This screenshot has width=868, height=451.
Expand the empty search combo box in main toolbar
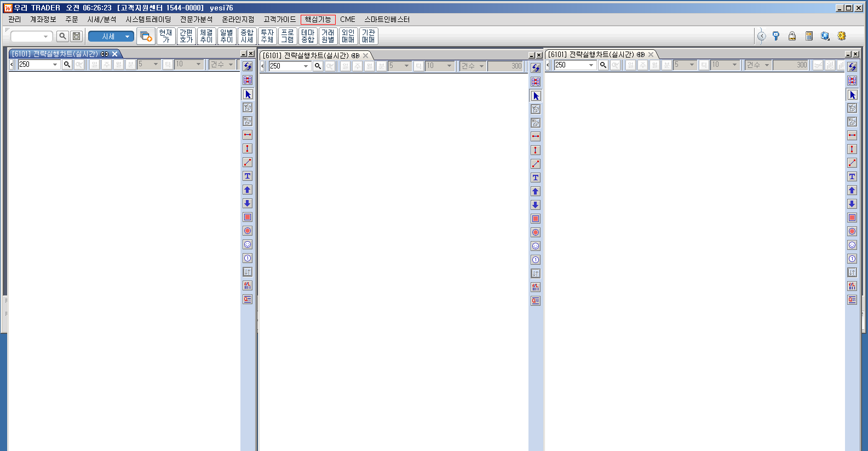(45, 37)
